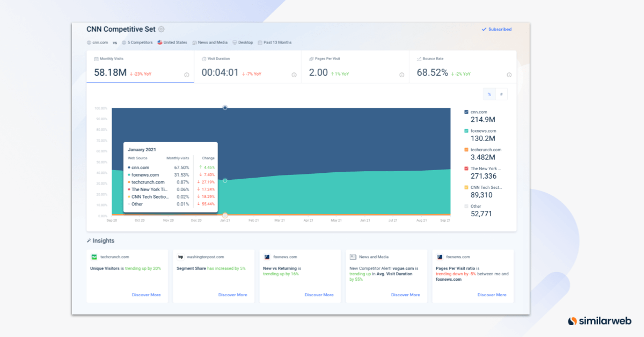Switch to the Monthly Visits metric tab
Image resolution: width=644 pixels, height=337 pixels.
(x=140, y=67)
